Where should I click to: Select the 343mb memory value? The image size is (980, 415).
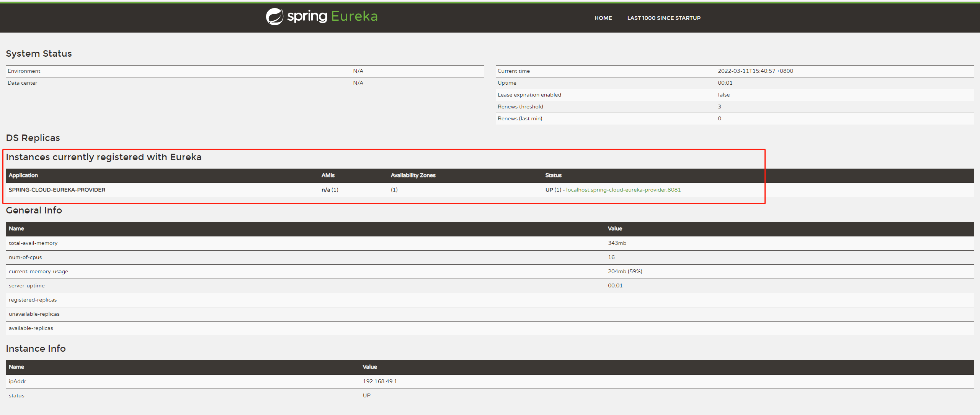[x=617, y=243]
